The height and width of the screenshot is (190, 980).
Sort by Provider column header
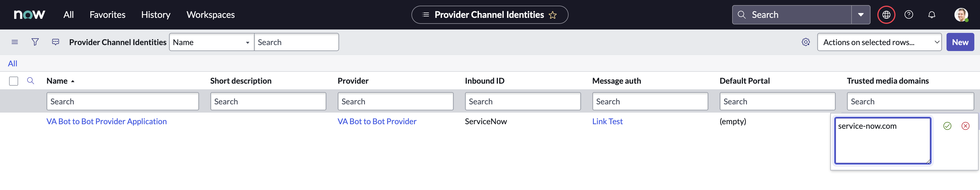point(353,81)
